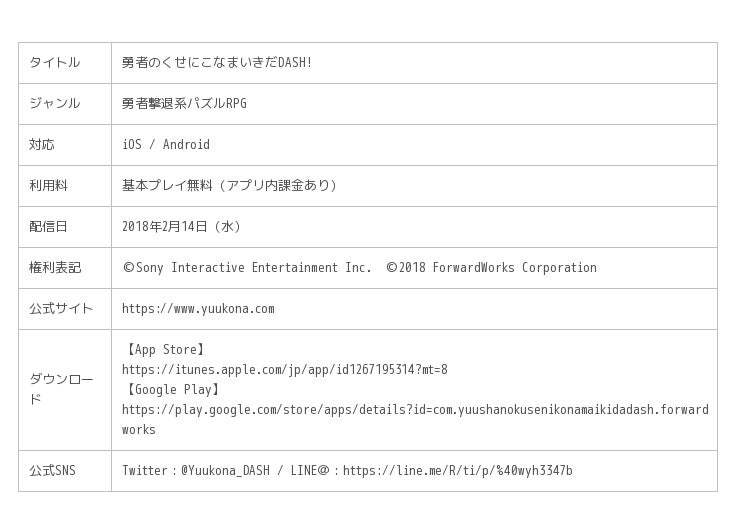Open the Google Play store URL
The width and height of the screenshot is (740, 532).
point(415,410)
